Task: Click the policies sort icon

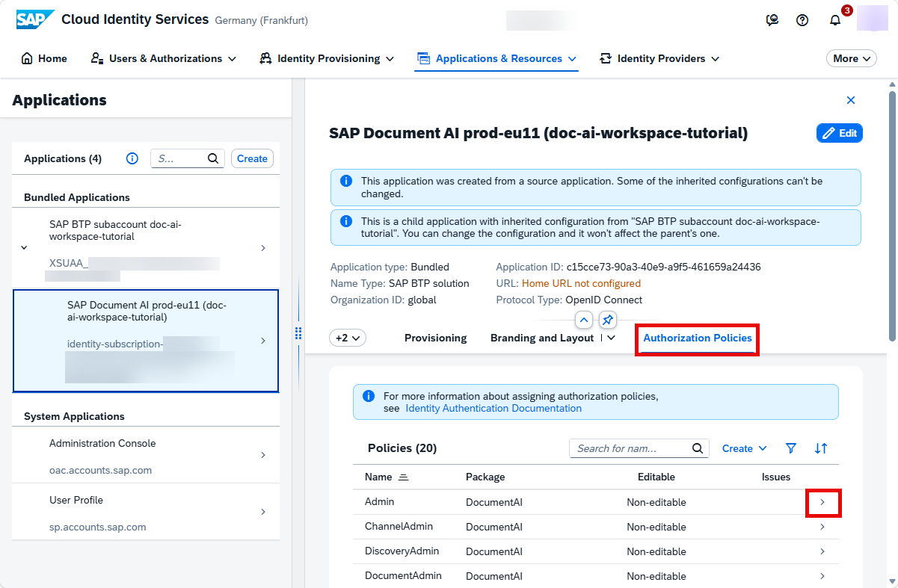Action: [x=821, y=448]
